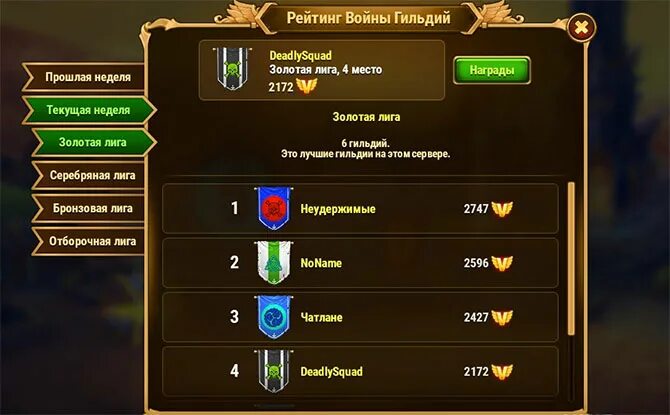Click the Чатлане guild banner icon
The height and width of the screenshot is (415, 670).
[x=274, y=317]
